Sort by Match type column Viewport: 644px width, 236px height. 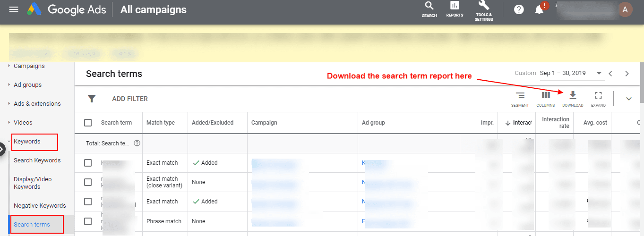pyautogui.click(x=161, y=123)
